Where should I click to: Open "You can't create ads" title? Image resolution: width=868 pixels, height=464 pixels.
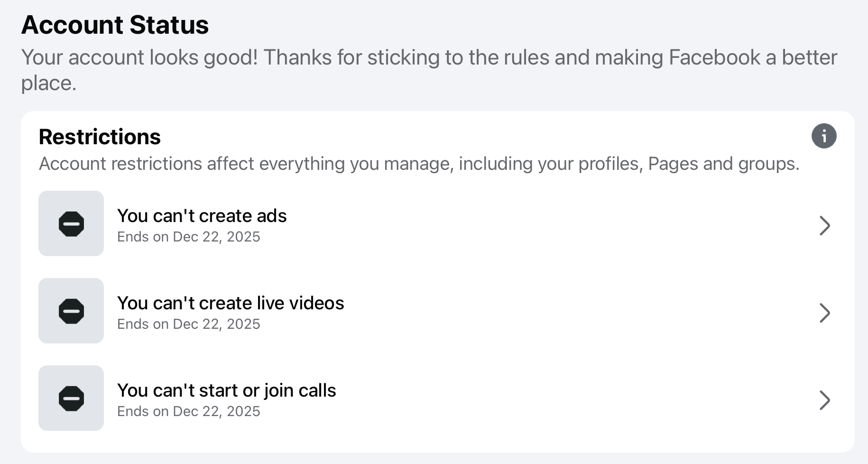pyautogui.click(x=202, y=216)
